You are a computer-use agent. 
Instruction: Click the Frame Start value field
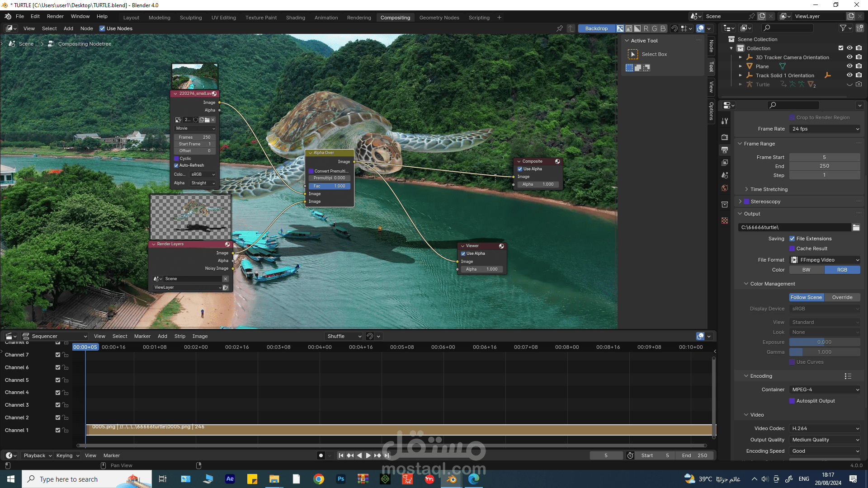click(825, 157)
